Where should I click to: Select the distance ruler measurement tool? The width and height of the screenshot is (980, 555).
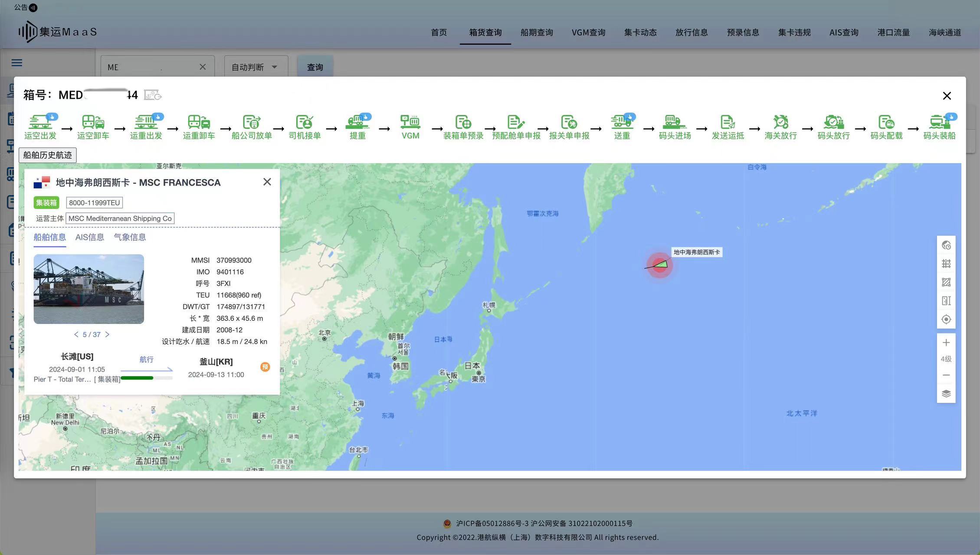point(946,301)
